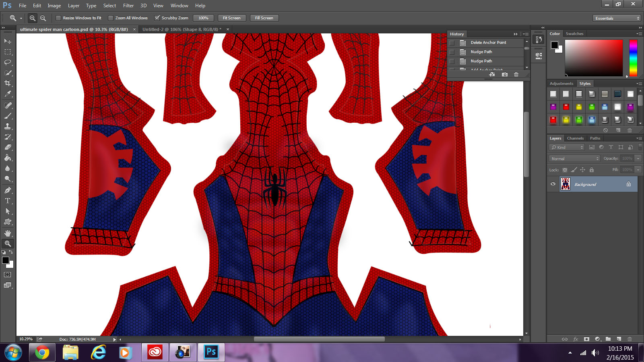The image size is (644, 362).
Task: Hide the Background layer eye icon
Action: coord(553,184)
